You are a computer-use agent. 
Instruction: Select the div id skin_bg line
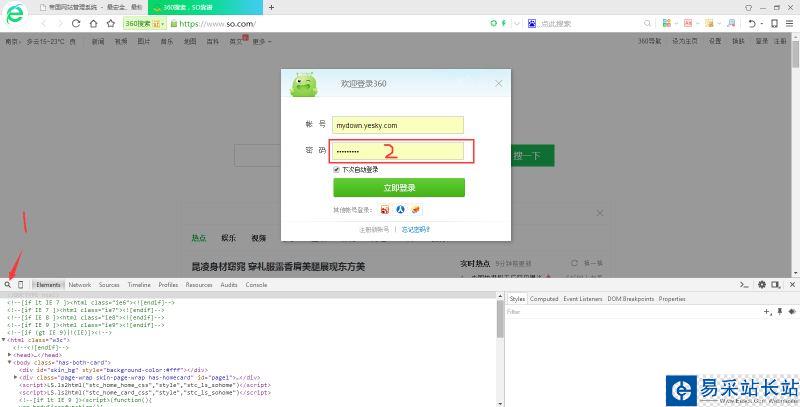[112, 370]
